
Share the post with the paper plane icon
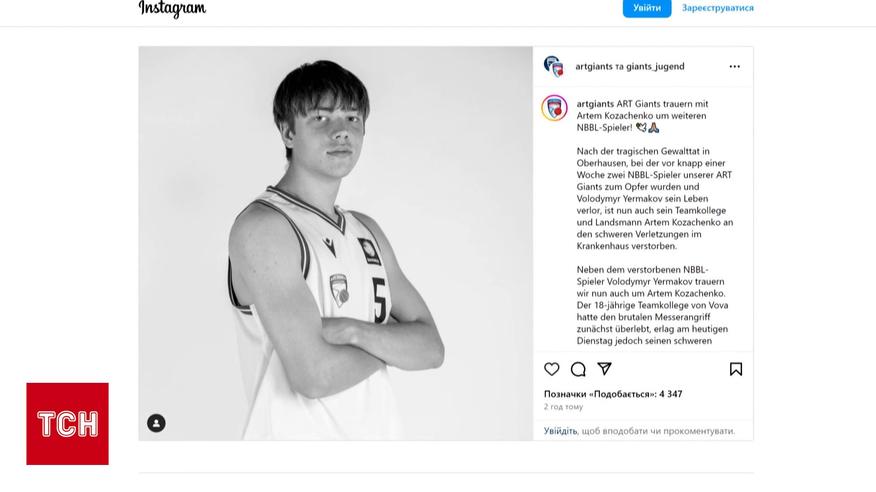(x=604, y=369)
